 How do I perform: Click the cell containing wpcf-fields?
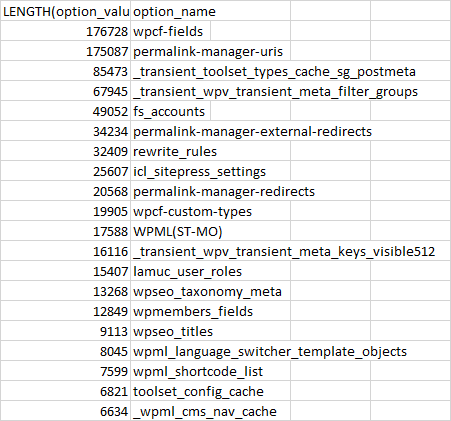(170, 31)
